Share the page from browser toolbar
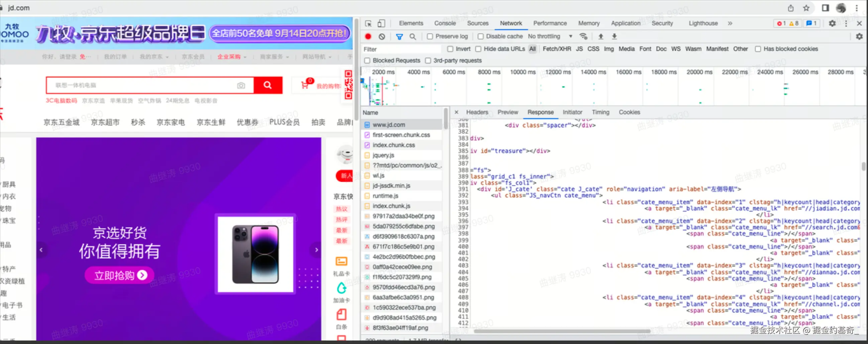The width and height of the screenshot is (868, 344). [x=790, y=8]
